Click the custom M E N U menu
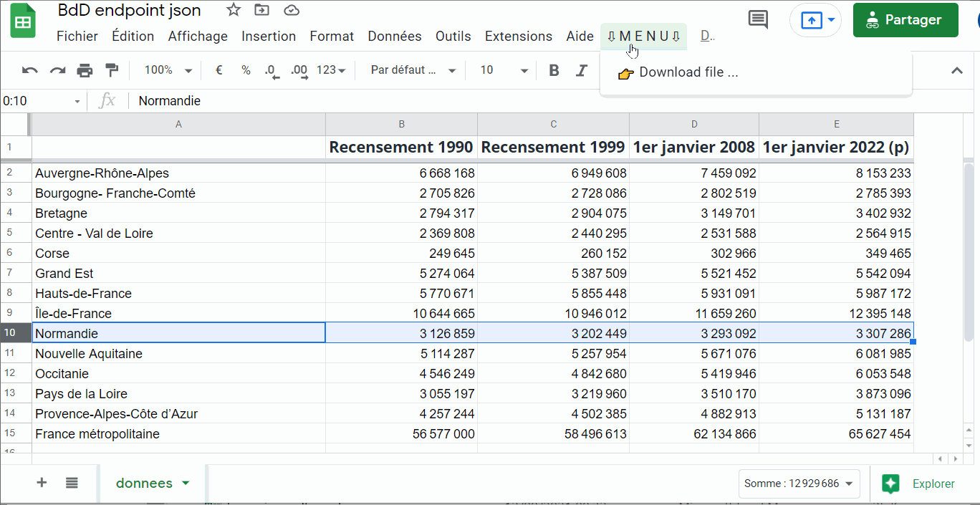Screen dimensions: 980x505 pos(643,36)
